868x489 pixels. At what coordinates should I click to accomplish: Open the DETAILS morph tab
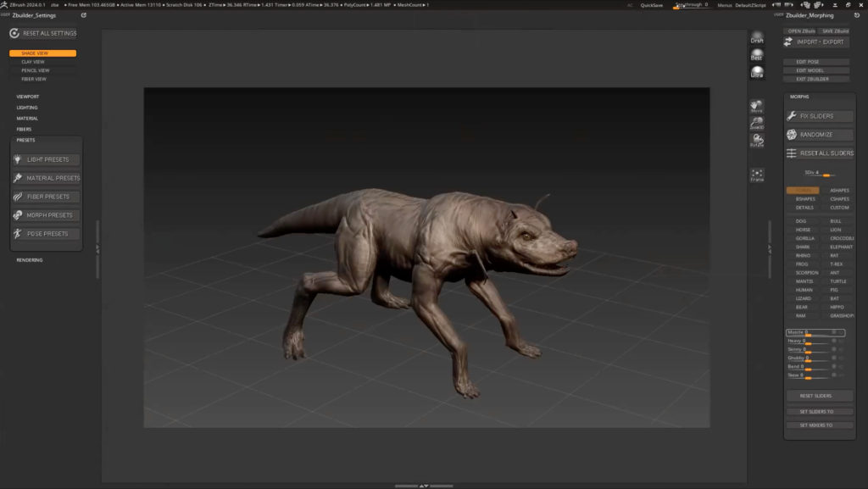[804, 208]
